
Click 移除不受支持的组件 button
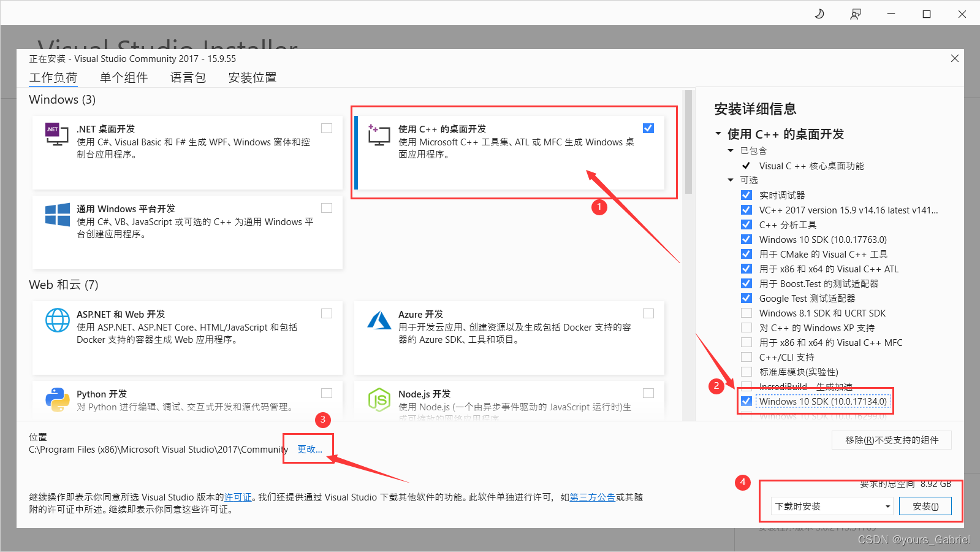click(892, 440)
